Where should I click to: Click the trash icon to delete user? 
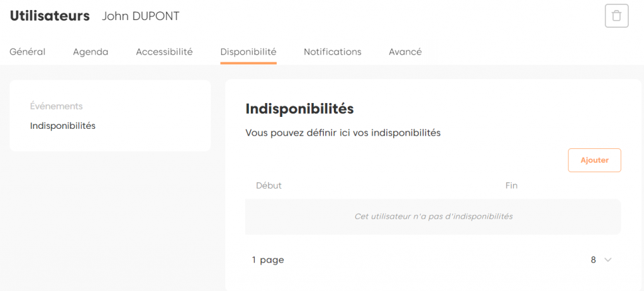click(x=616, y=16)
